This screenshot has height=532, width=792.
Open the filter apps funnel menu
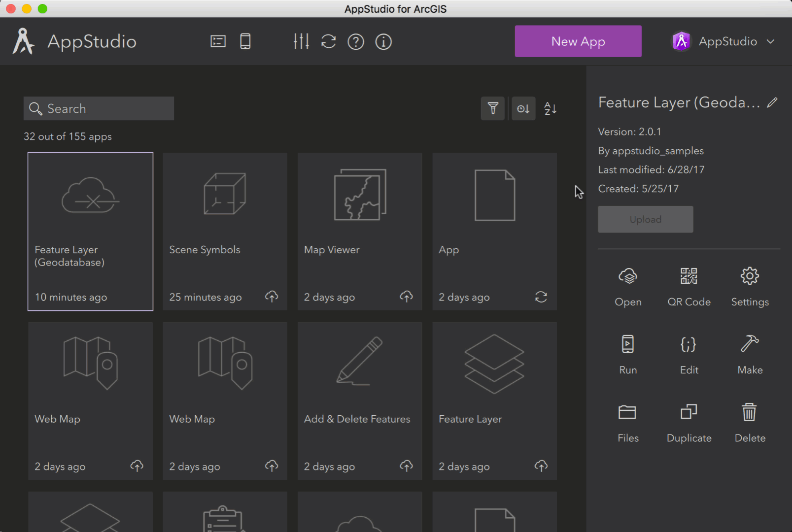coord(493,108)
